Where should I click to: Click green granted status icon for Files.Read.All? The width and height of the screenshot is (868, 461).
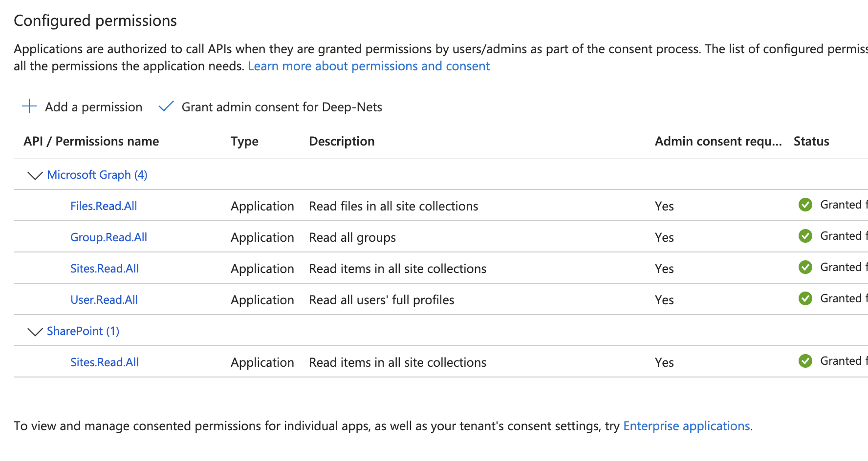[x=805, y=205]
